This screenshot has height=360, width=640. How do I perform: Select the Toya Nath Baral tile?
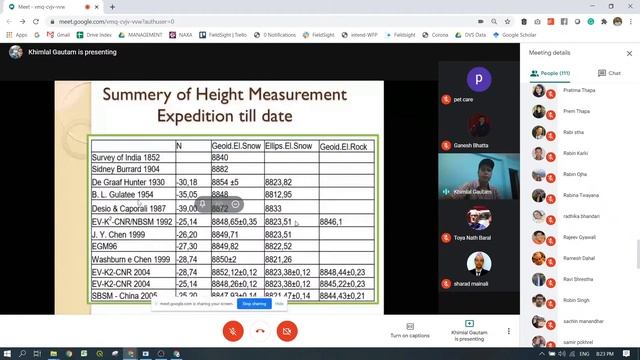point(479,222)
